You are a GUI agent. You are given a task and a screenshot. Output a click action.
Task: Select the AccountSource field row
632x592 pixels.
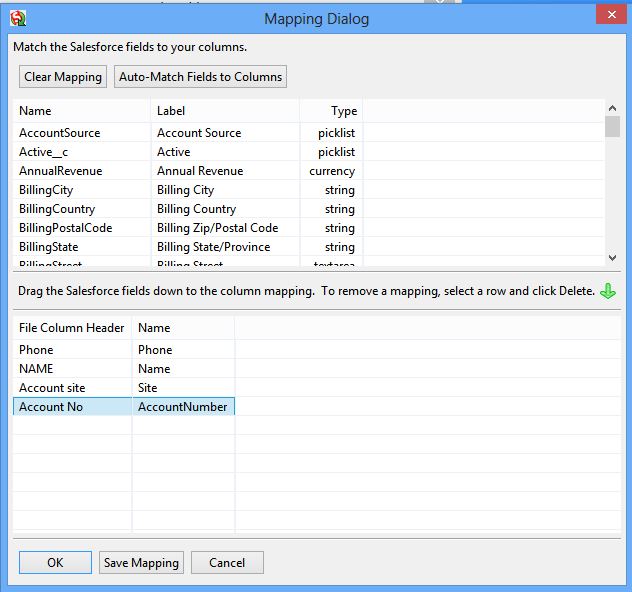click(x=308, y=133)
